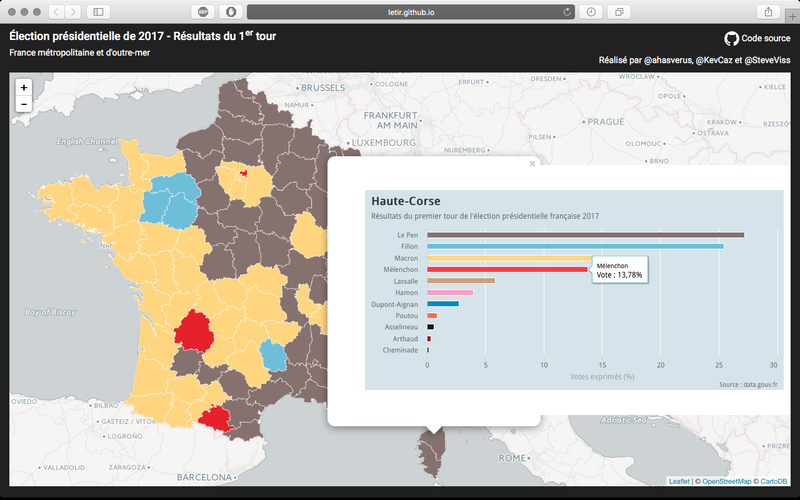Click the 'Mélenchon Vote : 13,78%' tooltip
This screenshot has width=800, height=500.
pos(619,270)
